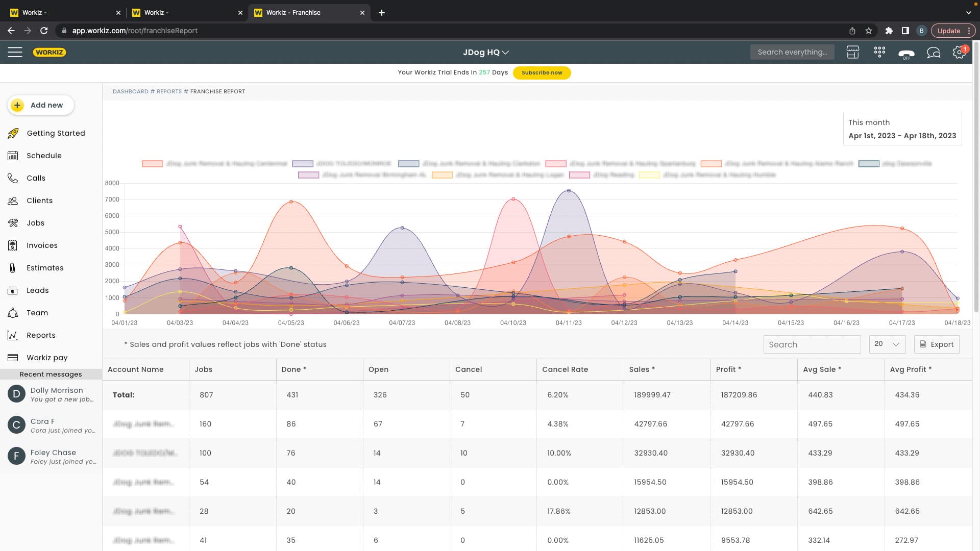Image resolution: width=980 pixels, height=551 pixels.
Task: Open Dolly Morrison's recent message
Action: click(x=51, y=394)
